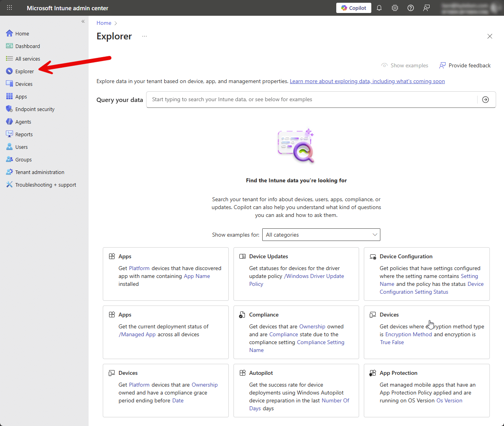Click the Endpoint security shield icon
The image size is (504, 426).
point(9,109)
